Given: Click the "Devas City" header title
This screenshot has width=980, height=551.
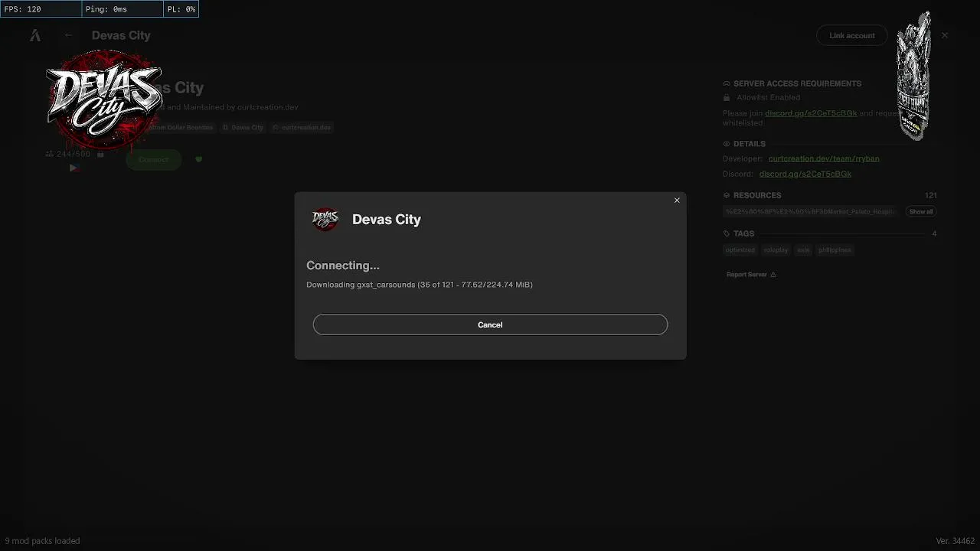Looking at the screenshot, I should coord(121,35).
